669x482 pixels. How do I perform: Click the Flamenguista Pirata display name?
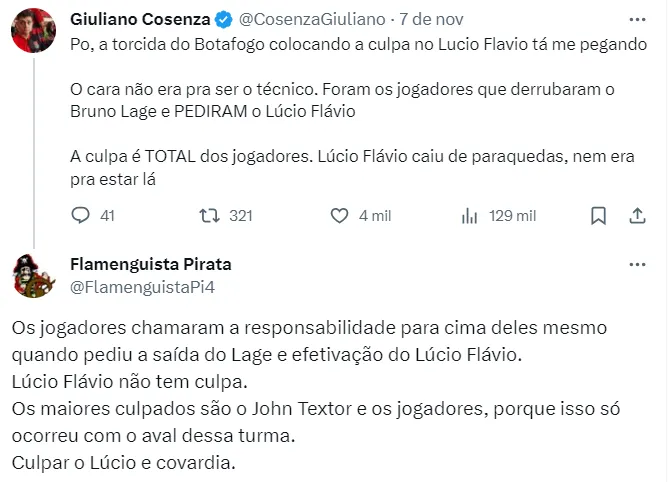tap(151, 265)
